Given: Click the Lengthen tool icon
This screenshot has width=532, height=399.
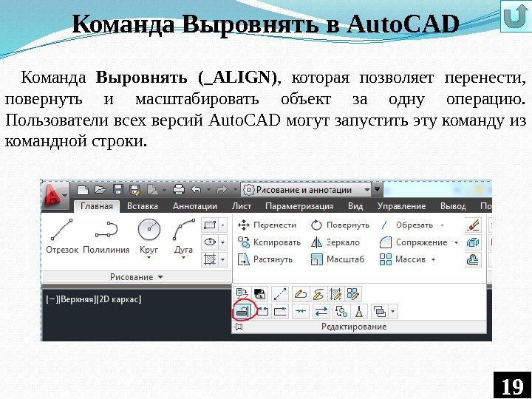Looking at the screenshot, I should (280, 294).
